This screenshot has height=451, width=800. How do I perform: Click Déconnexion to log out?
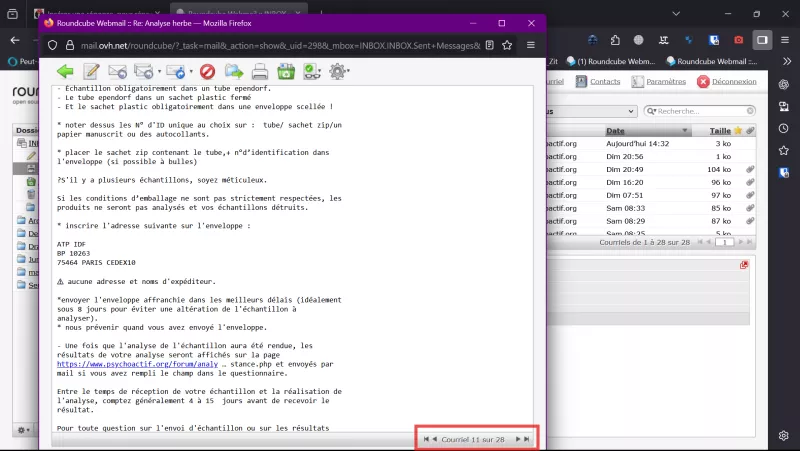click(727, 82)
